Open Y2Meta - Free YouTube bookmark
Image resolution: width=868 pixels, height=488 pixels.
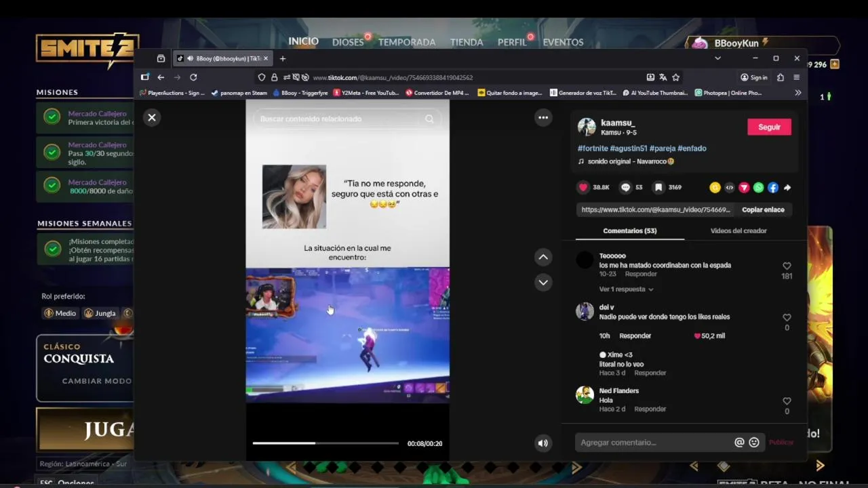[x=365, y=93]
